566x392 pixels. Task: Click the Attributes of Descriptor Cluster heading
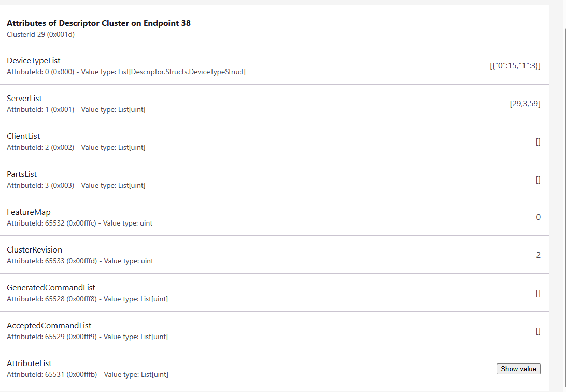pyautogui.click(x=98, y=23)
